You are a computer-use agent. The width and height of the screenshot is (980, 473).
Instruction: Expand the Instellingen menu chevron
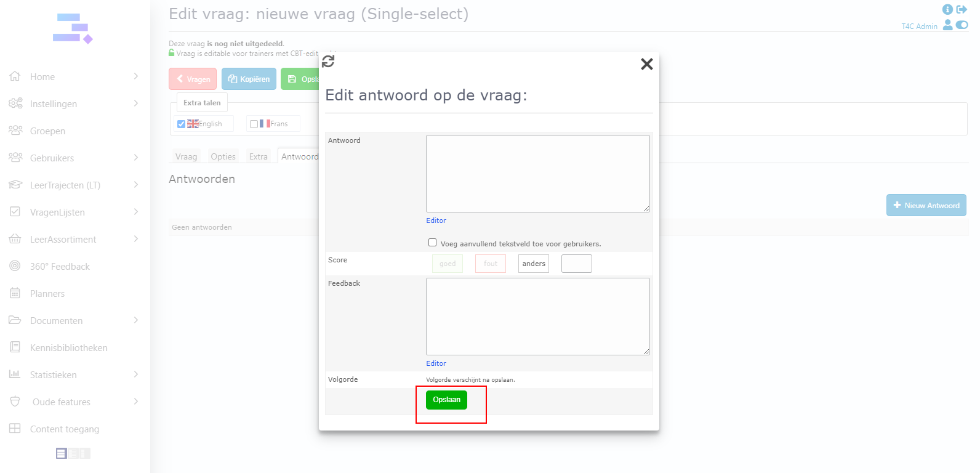(x=136, y=103)
